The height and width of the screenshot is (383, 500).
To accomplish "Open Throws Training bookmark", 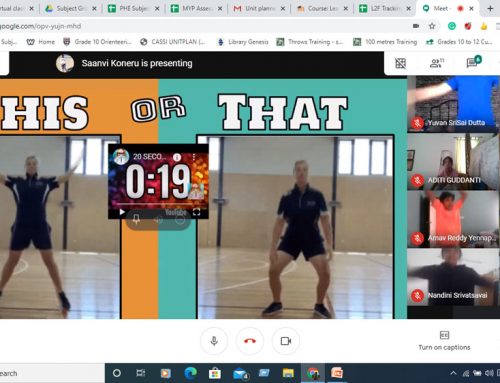I will pyautogui.click(x=310, y=42).
